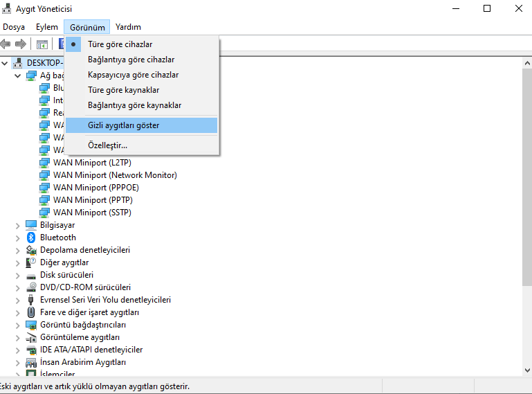532x394 pixels.
Task: Select the WAN Miniport (SSTP) label
Action: pyautogui.click(x=92, y=213)
